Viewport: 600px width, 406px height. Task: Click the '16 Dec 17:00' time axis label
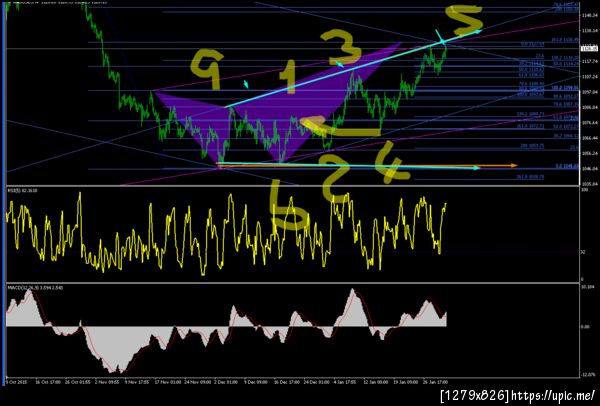coord(287,382)
